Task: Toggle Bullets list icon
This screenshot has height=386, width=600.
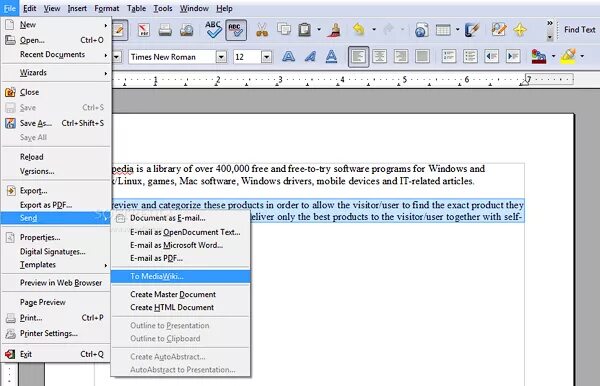Action: point(470,57)
